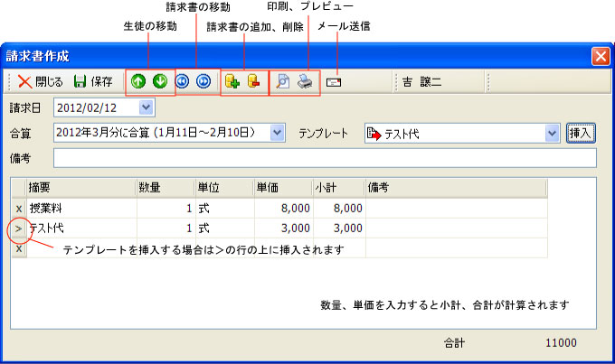Image resolution: width=615 pixels, height=364 pixels.
Task: Click the 単価 column header
Action: (283, 188)
